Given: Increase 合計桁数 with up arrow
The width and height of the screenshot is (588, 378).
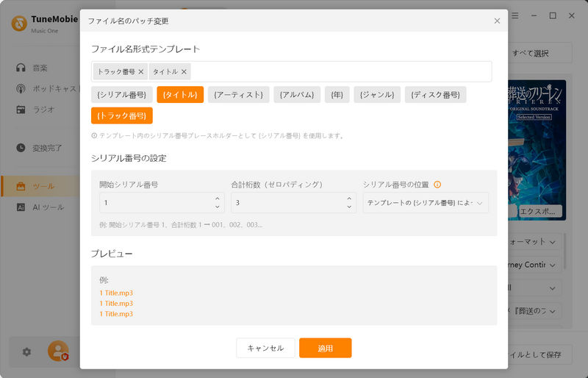Looking at the screenshot, I should (349, 199).
